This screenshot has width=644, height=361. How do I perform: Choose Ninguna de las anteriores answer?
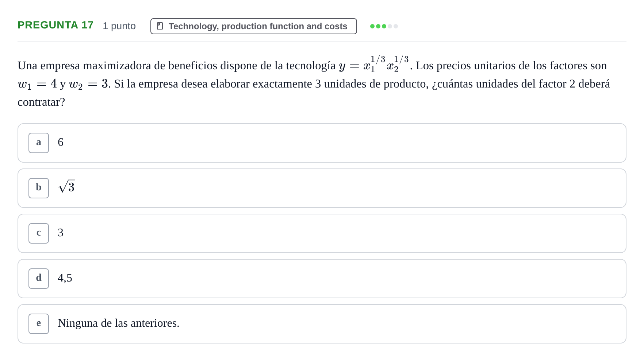[322, 324]
